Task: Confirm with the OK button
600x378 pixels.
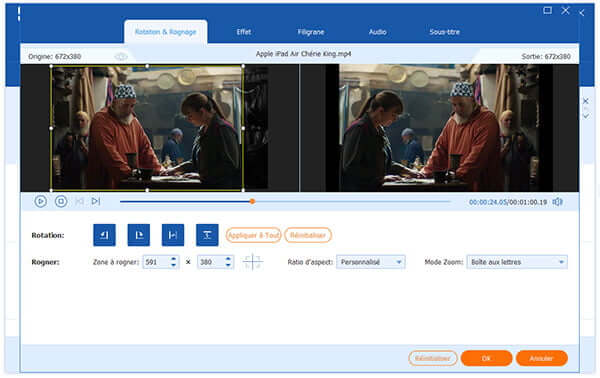Action: click(486, 358)
